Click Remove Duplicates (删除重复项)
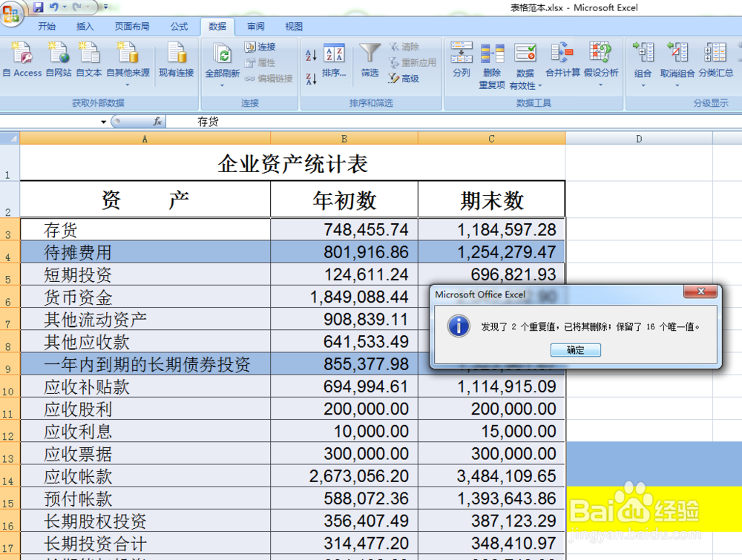Screen dimensions: 742x560 coord(492,65)
